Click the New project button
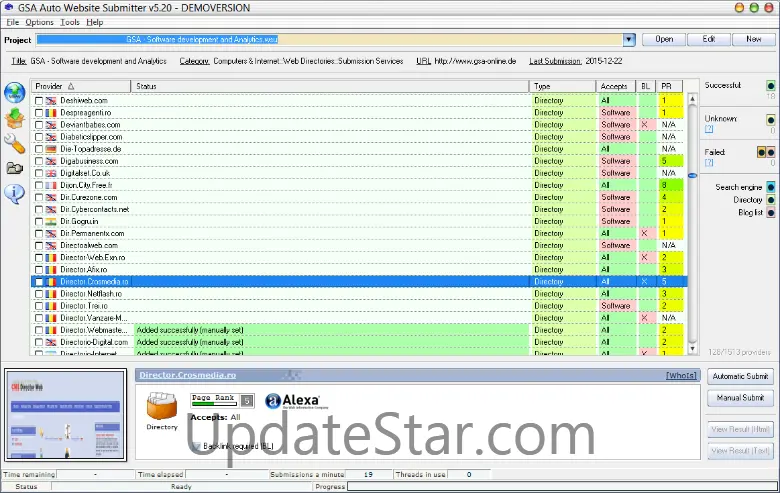 pos(753,39)
